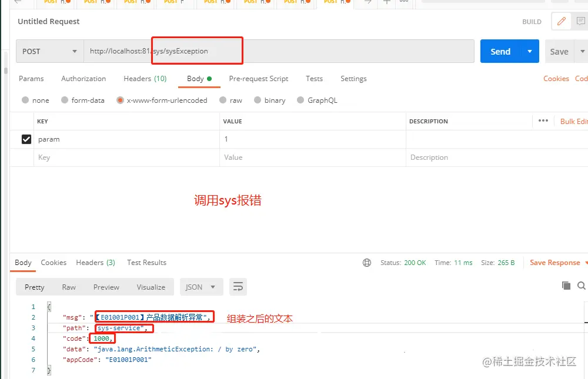
Task: Click the request URL input field
Action: click(x=279, y=51)
